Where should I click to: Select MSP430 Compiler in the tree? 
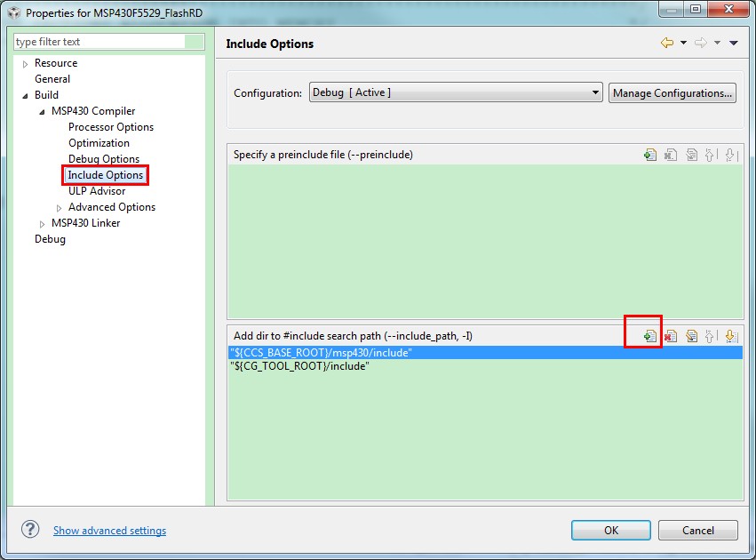click(x=93, y=111)
